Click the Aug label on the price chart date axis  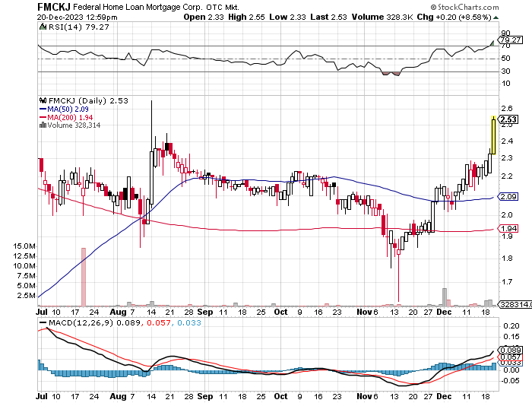click(118, 312)
